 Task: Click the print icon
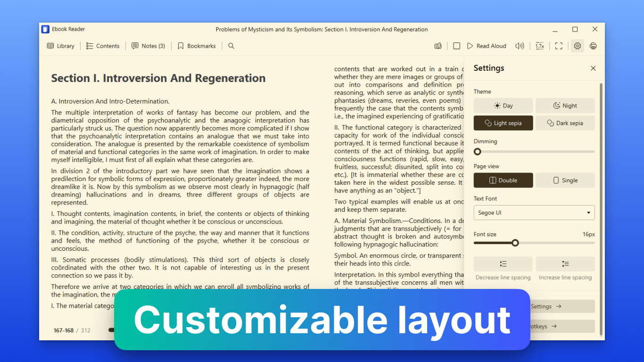(x=593, y=46)
